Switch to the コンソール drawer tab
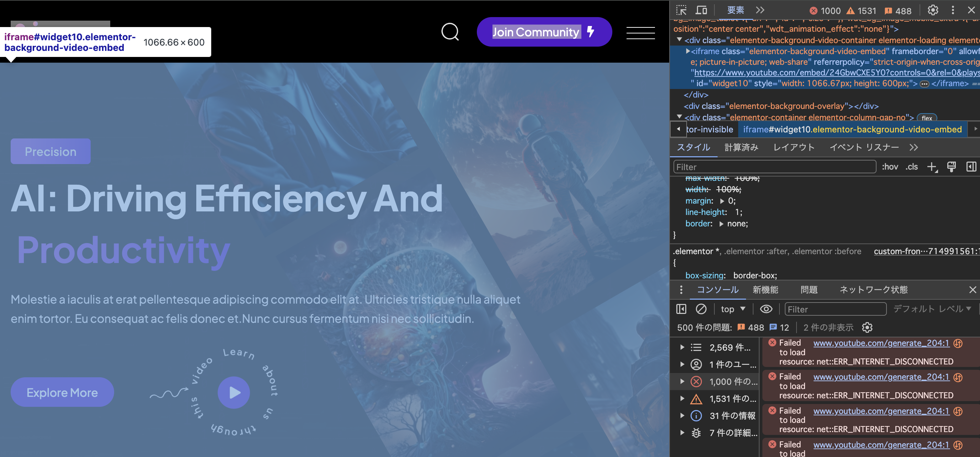The image size is (980, 457). tap(718, 290)
